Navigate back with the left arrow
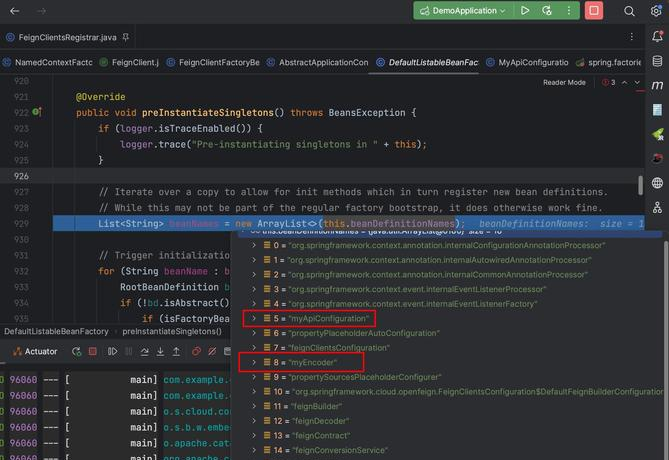Viewport: 669px width, 460px height. click(x=15, y=11)
